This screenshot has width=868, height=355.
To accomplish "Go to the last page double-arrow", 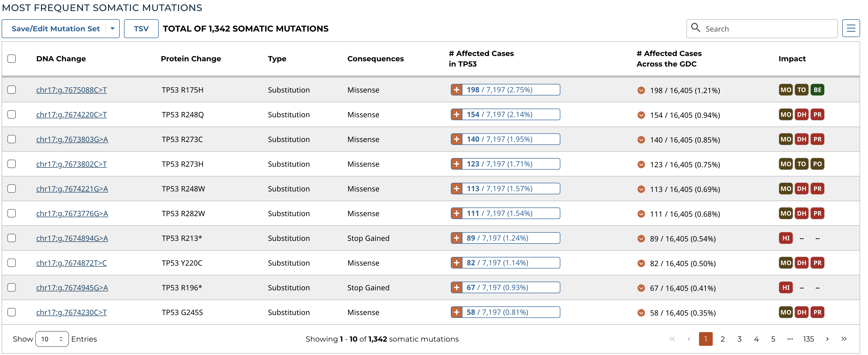I will [x=844, y=339].
